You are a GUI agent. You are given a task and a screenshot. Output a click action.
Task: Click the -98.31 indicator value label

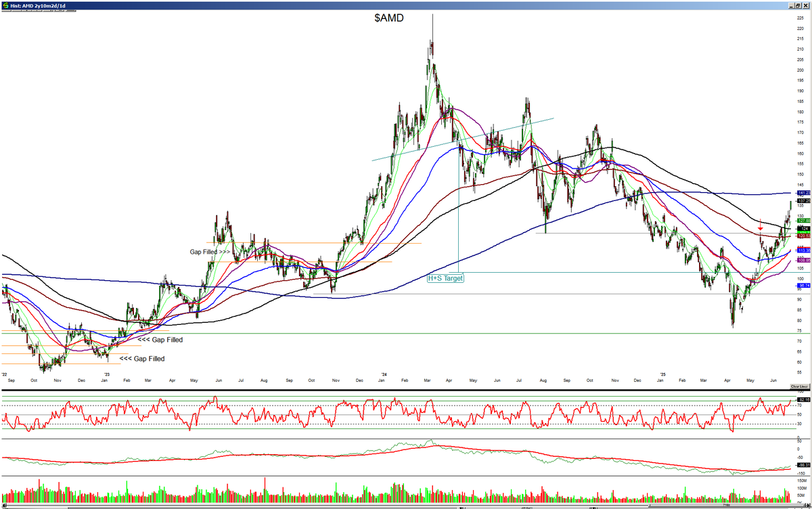804,466
